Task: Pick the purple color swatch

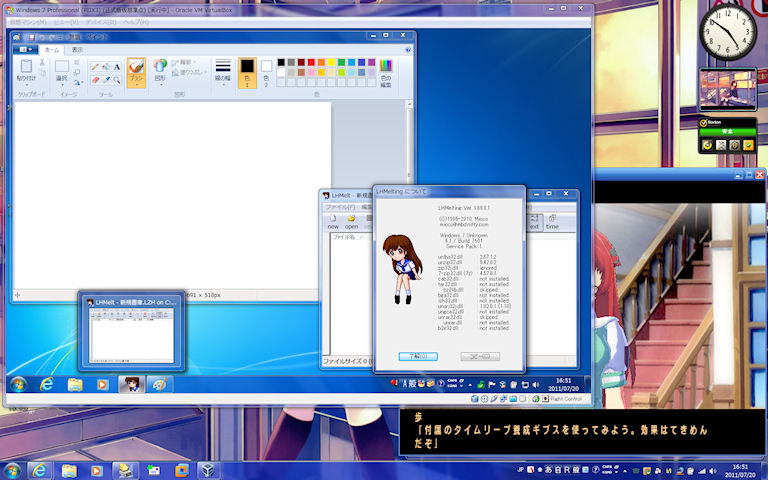Action: [371, 62]
